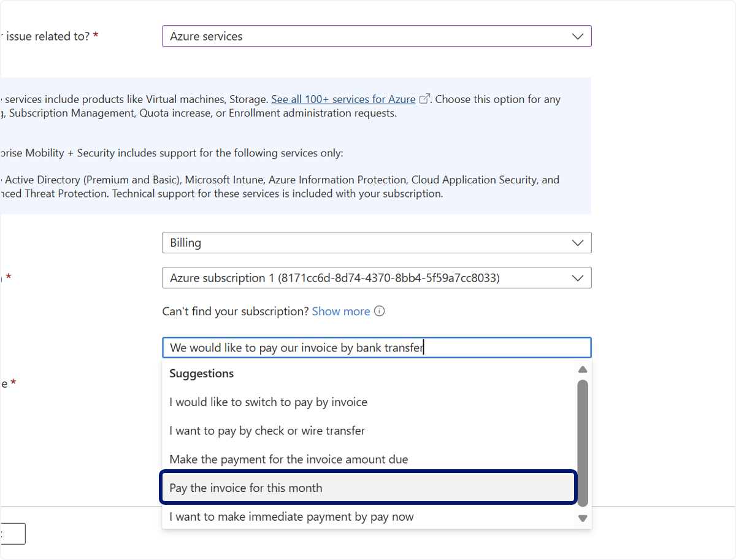Screen dimensions: 736x560
Task: Click the external link icon after services link
Action: coord(424,99)
